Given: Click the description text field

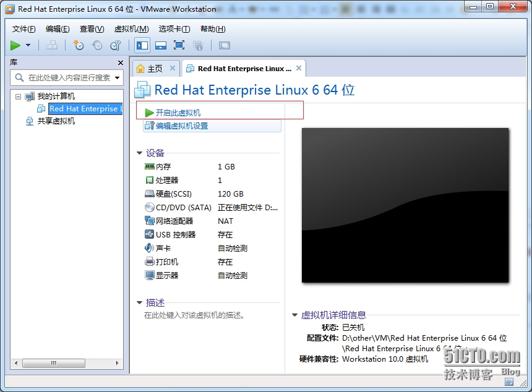Looking at the screenshot, I should [x=194, y=315].
